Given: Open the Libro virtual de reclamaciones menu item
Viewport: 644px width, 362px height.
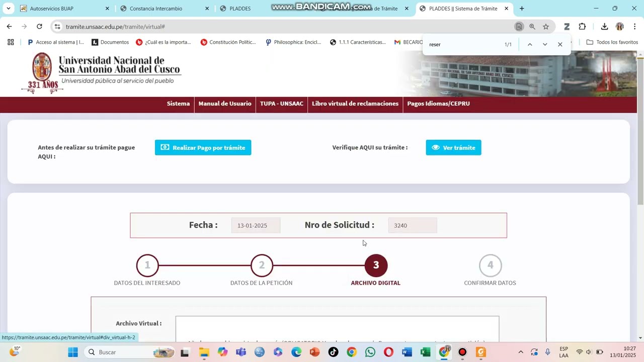Looking at the screenshot, I should coord(355,104).
